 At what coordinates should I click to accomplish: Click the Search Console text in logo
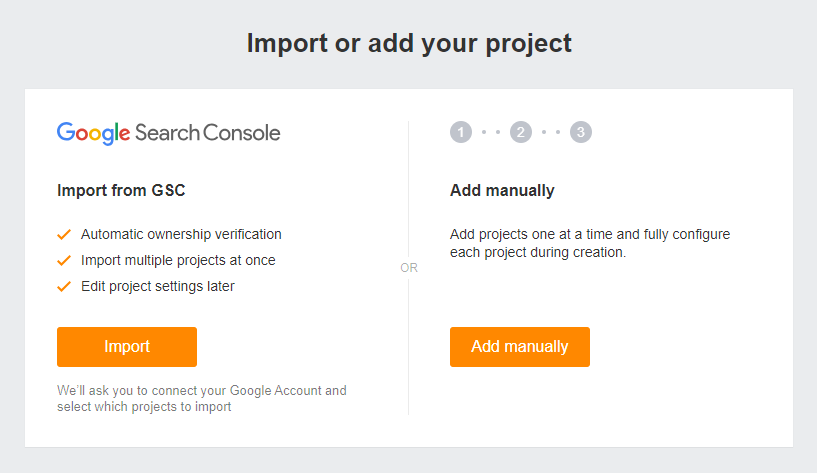[208, 132]
